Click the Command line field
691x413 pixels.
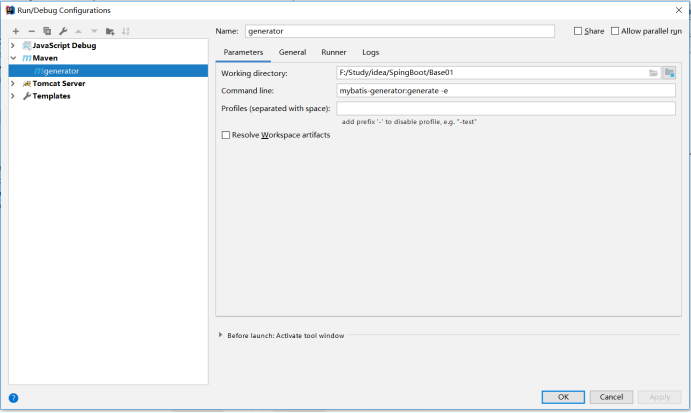[x=506, y=91]
